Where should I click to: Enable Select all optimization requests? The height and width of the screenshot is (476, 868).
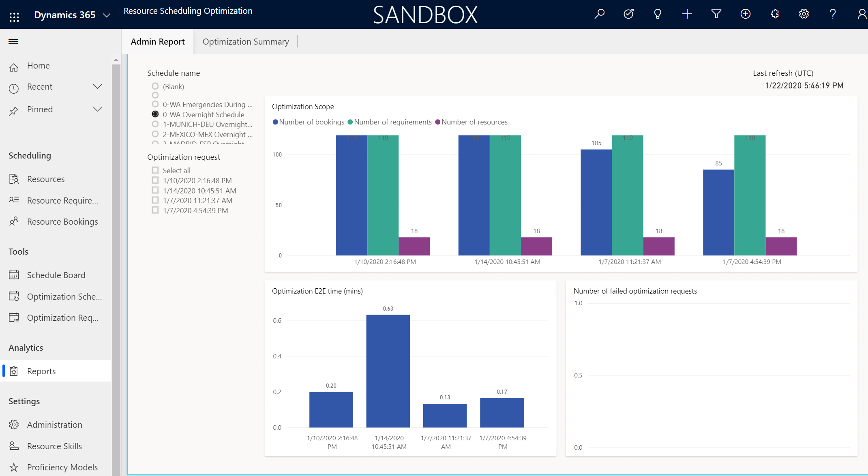pyautogui.click(x=155, y=170)
